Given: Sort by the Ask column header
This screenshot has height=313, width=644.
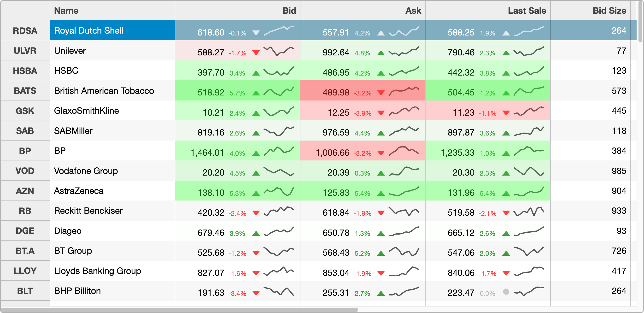Looking at the screenshot, I should (x=363, y=11).
